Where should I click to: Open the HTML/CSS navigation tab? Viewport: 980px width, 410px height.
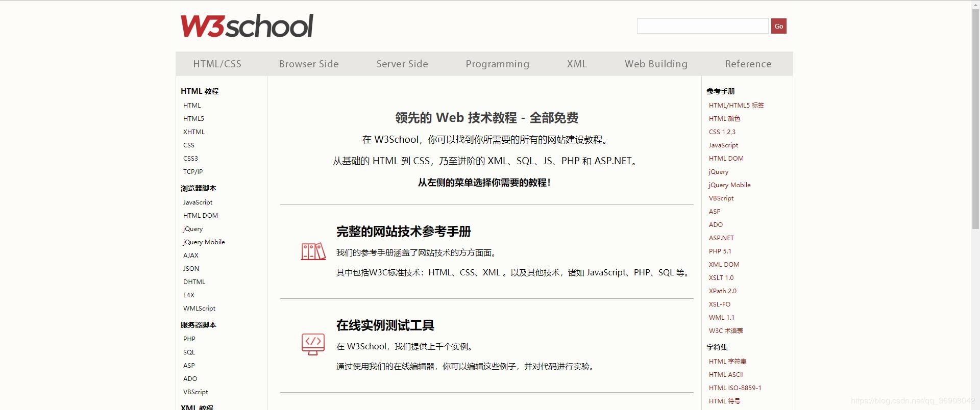(217, 64)
